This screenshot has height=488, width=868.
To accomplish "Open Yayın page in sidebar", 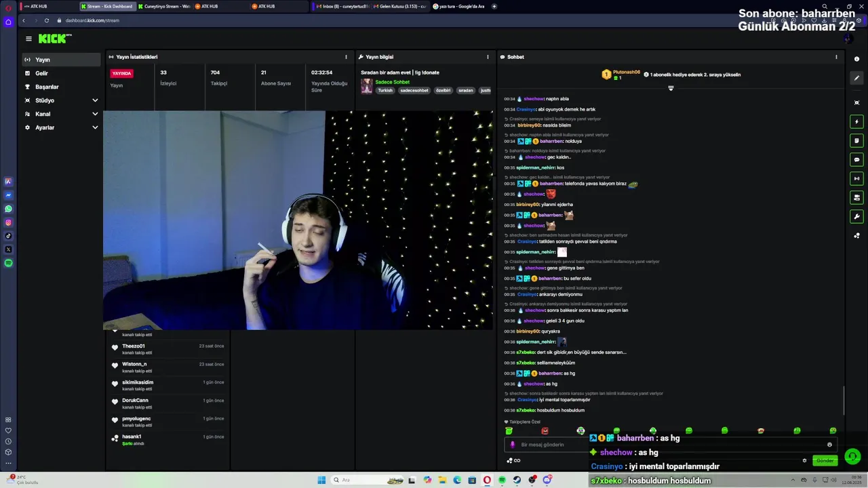I will click(x=61, y=60).
